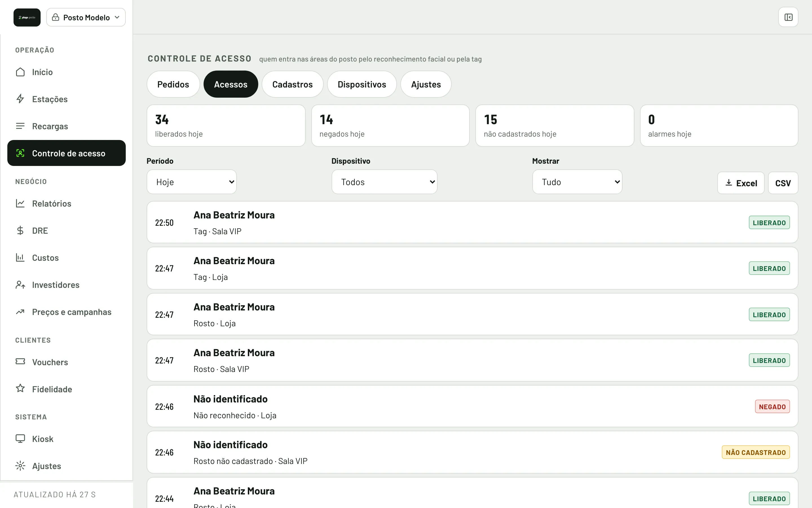Click the Relatórios chart icon

(x=20, y=203)
